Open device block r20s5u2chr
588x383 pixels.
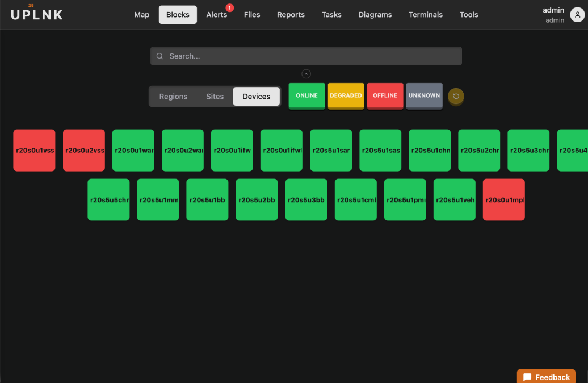point(479,151)
